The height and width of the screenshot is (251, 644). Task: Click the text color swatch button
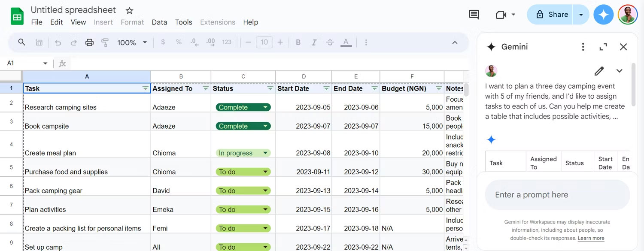coord(346,42)
